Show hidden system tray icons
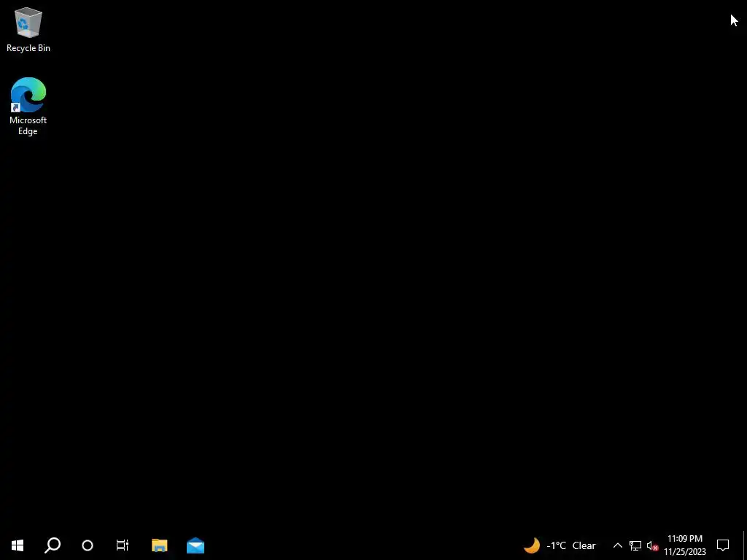Screen dimensions: 747x560 pyautogui.click(x=617, y=545)
